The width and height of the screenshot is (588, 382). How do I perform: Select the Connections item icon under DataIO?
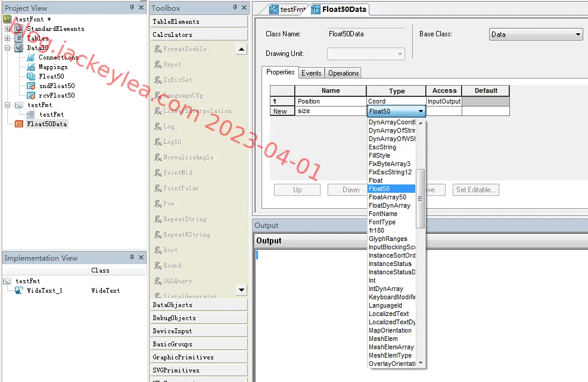pyautogui.click(x=31, y=57)
